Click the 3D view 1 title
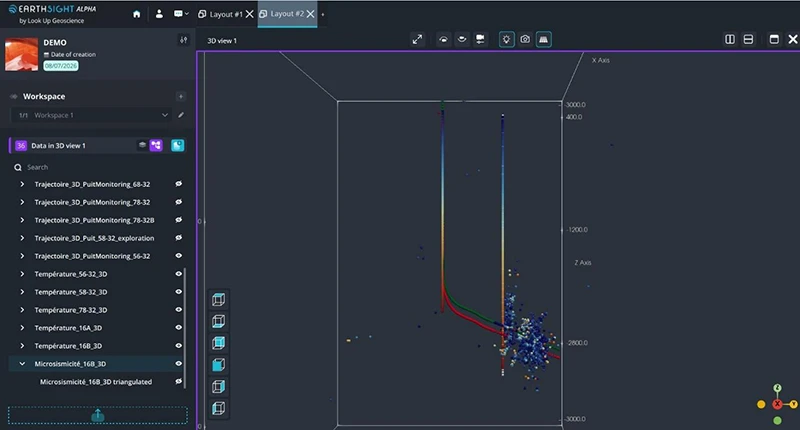This screenshot has width=800, height=430. click(222, 41)
